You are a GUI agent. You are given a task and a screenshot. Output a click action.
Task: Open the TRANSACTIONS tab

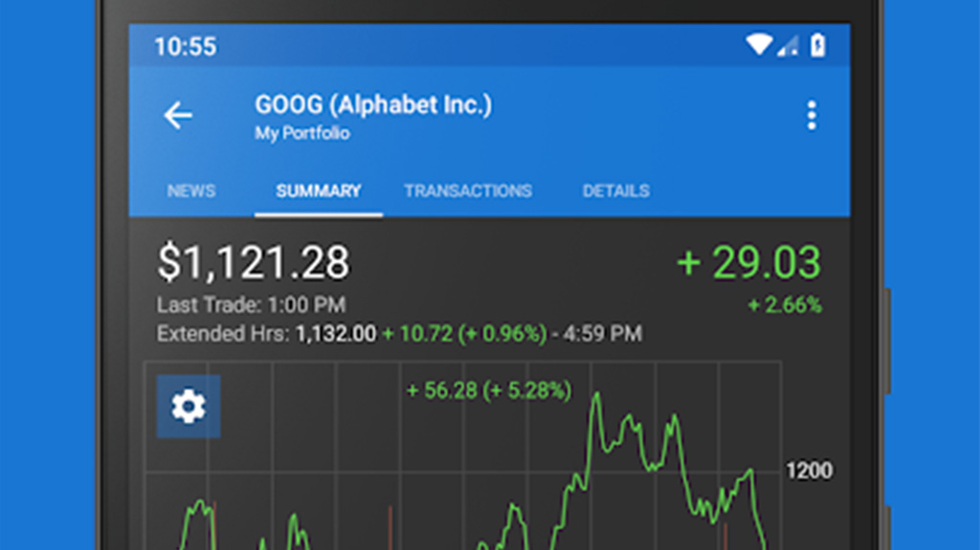(468, 190)
